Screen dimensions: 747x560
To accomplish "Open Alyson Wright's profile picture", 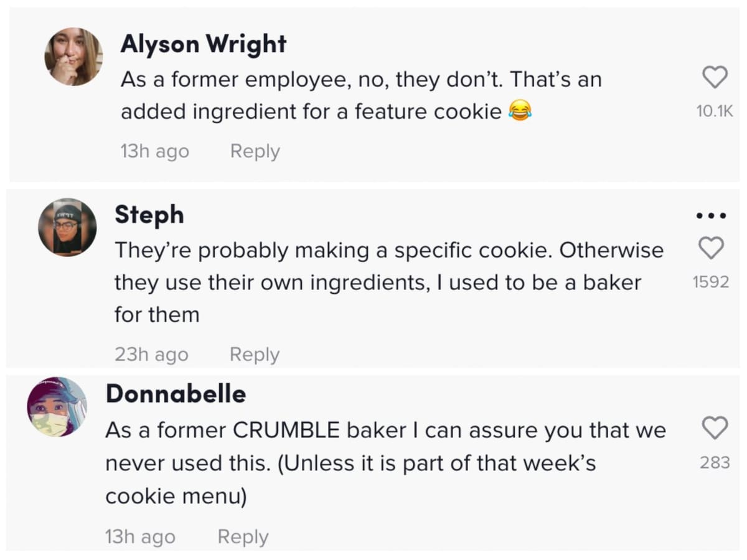I will (x=73, y=57).
